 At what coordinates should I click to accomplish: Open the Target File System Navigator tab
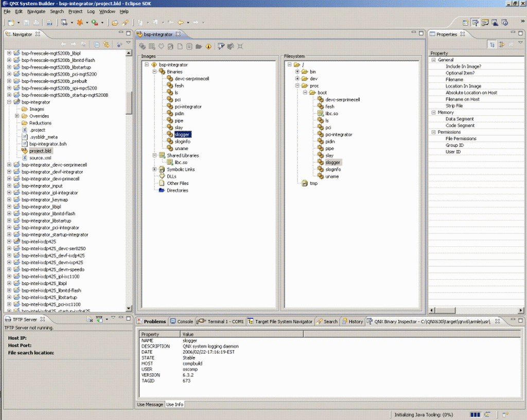(x=280, y=321)
